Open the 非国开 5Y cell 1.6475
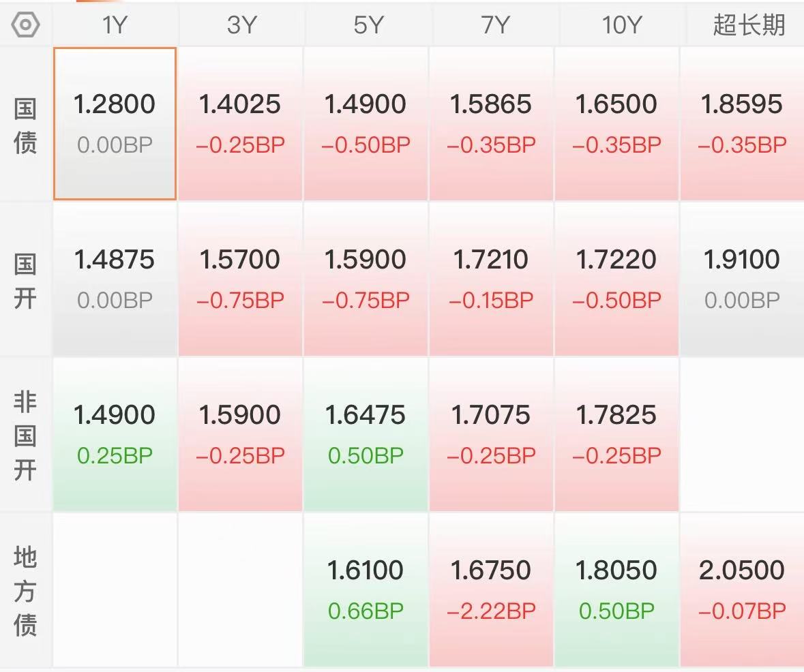 point(366,434)
